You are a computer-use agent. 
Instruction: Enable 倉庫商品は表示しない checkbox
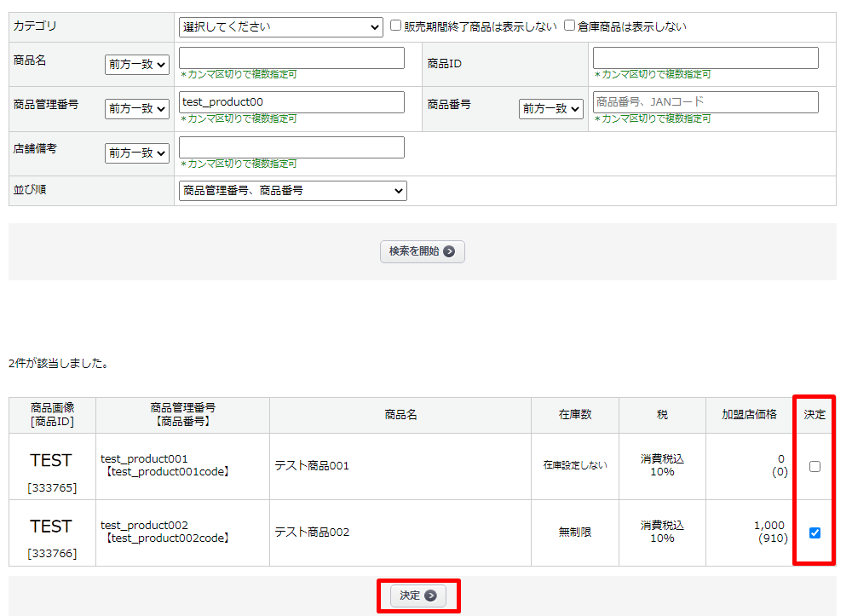point(569,26)
